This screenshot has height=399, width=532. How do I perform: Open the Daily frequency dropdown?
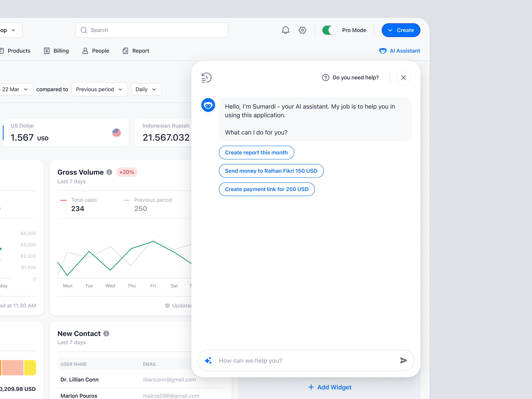pyautogui.click(x=146, y=89)
